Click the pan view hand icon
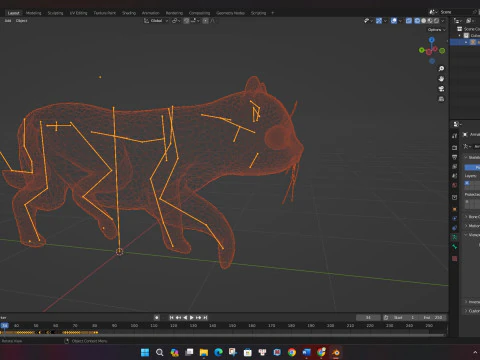Screen dimensions: 480x360 point(441,79)
